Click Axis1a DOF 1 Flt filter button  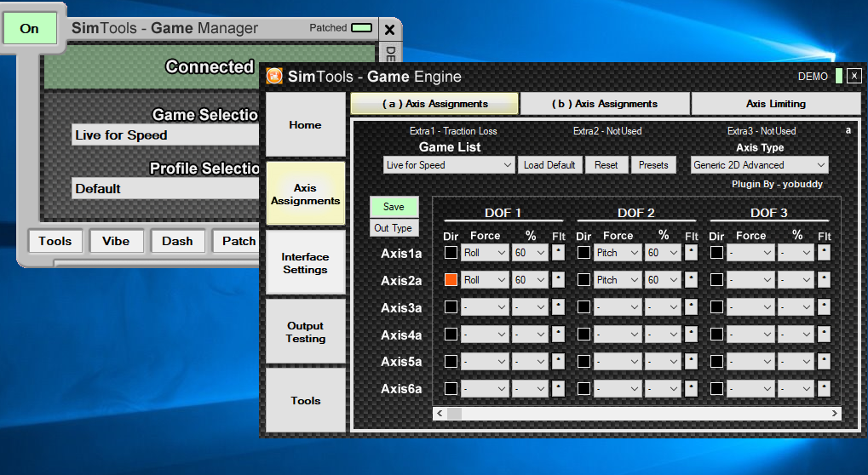(x=558, y=253)
